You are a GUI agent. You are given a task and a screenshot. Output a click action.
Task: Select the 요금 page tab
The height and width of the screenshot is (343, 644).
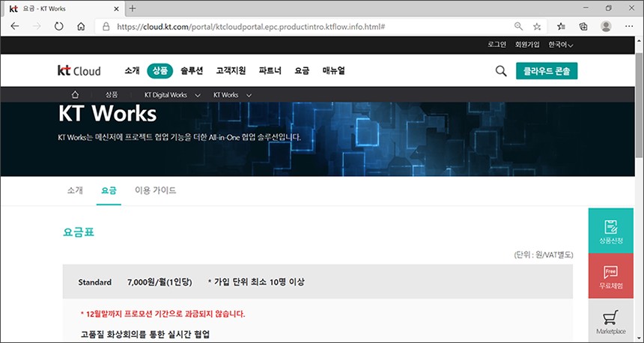tap(109, 190)
